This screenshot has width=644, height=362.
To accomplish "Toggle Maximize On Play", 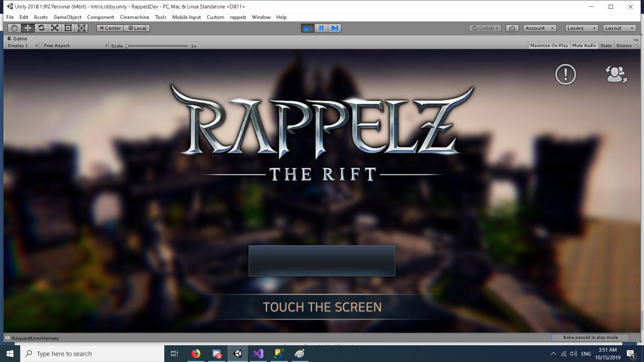I will tap(549, 46).
